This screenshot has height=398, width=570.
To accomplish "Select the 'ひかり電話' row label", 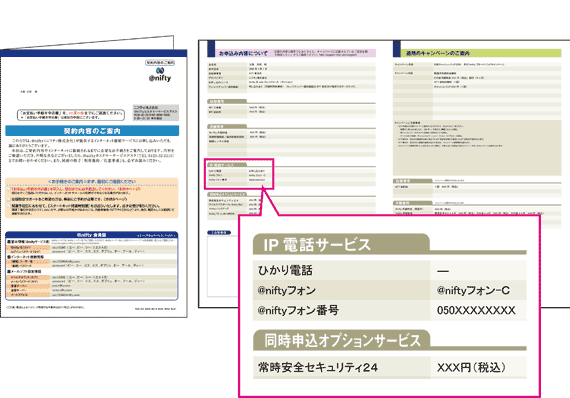I will click(285, 270).
